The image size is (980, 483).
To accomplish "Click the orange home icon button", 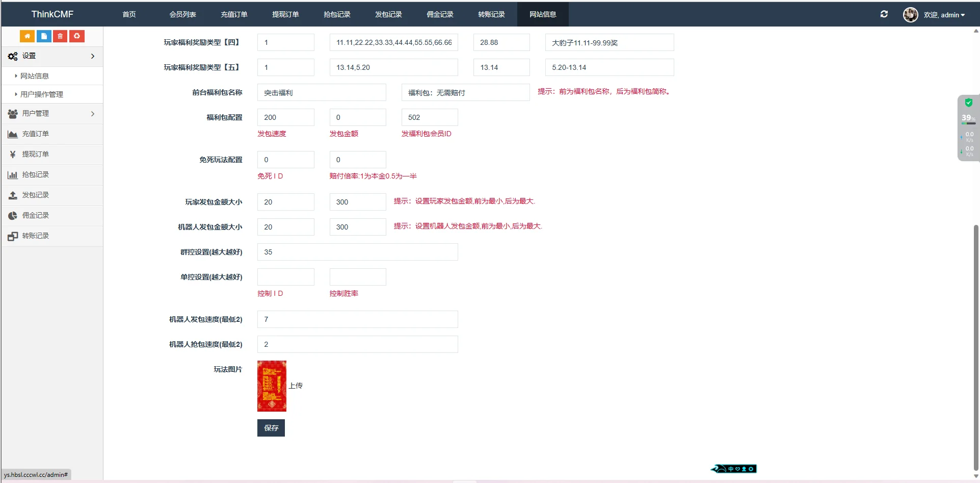I will tap(27, 36).
